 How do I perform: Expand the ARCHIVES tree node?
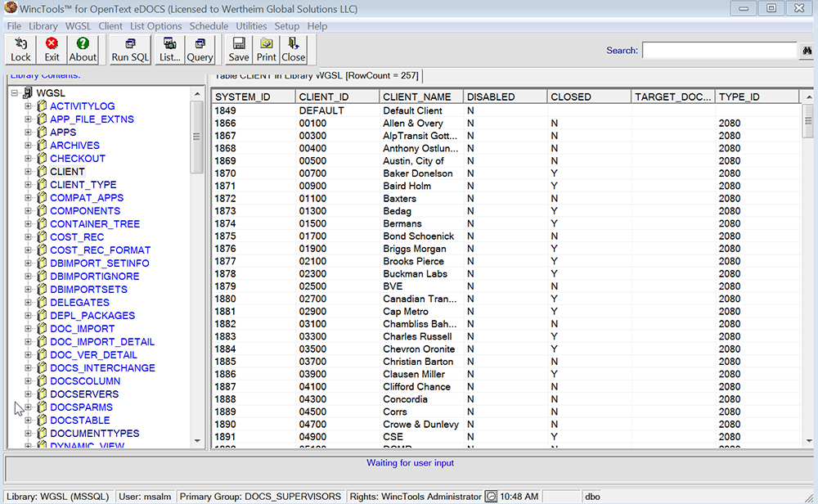28,145
